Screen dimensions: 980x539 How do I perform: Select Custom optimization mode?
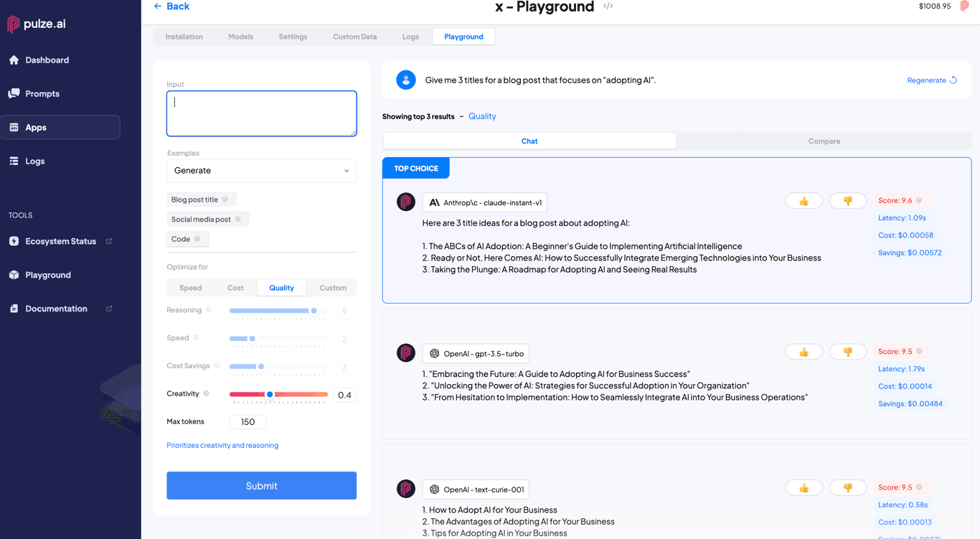(331, 287)
